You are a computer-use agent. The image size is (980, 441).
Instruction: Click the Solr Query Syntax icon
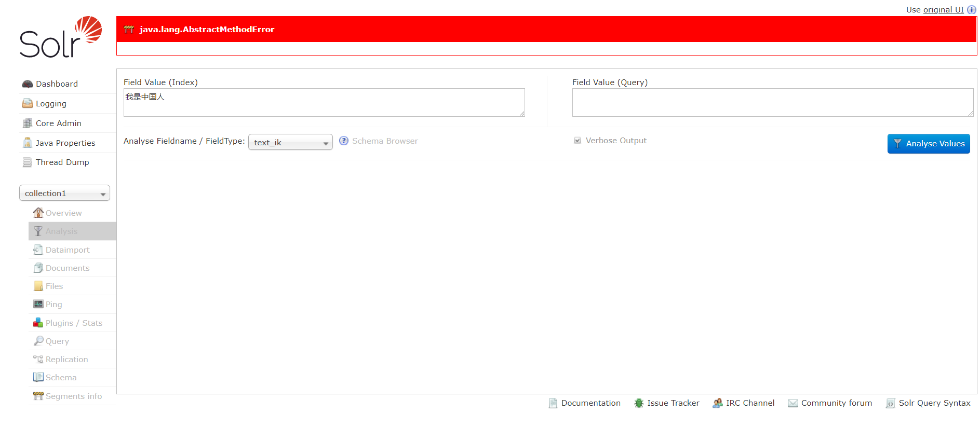(890, 403)
